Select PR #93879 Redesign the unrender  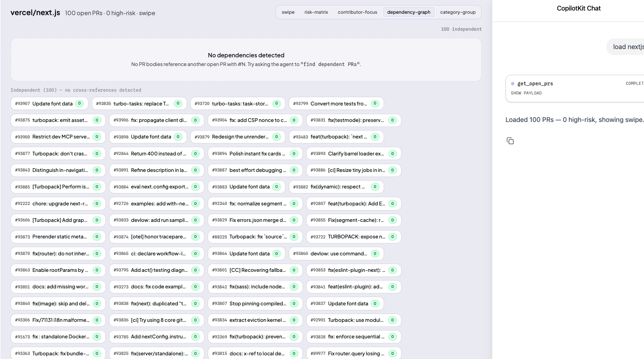coord(238,137)
